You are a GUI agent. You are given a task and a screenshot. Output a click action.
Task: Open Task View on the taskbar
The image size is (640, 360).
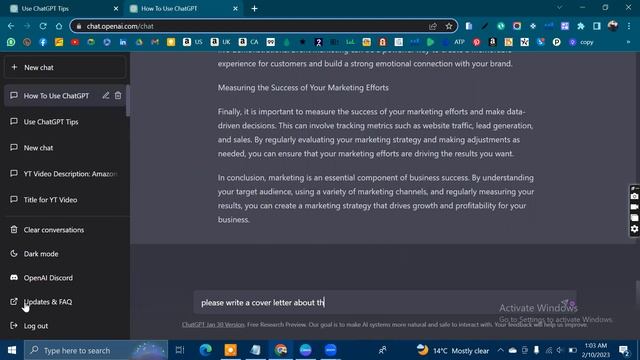tap(180, 350)
